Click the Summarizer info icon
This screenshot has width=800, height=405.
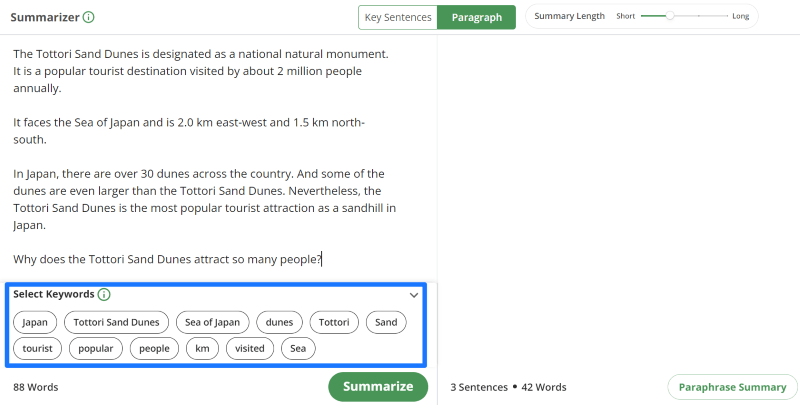click(89, 17)
